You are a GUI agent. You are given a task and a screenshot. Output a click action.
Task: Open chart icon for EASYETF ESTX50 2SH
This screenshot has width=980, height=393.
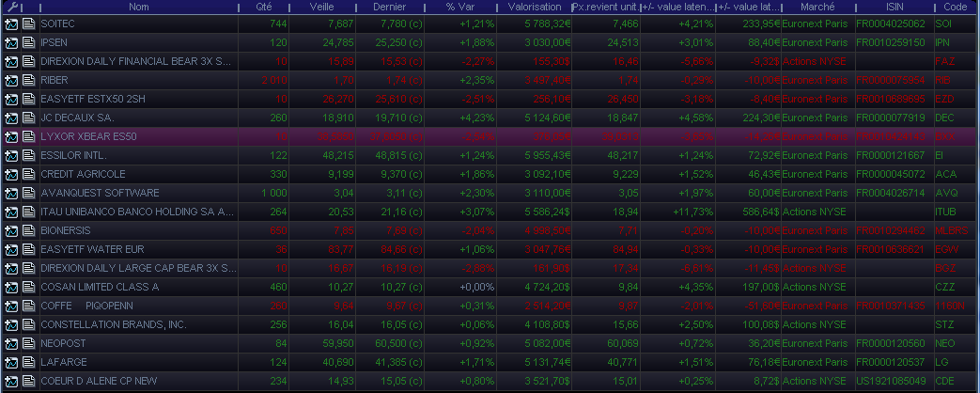click(11, 100)
